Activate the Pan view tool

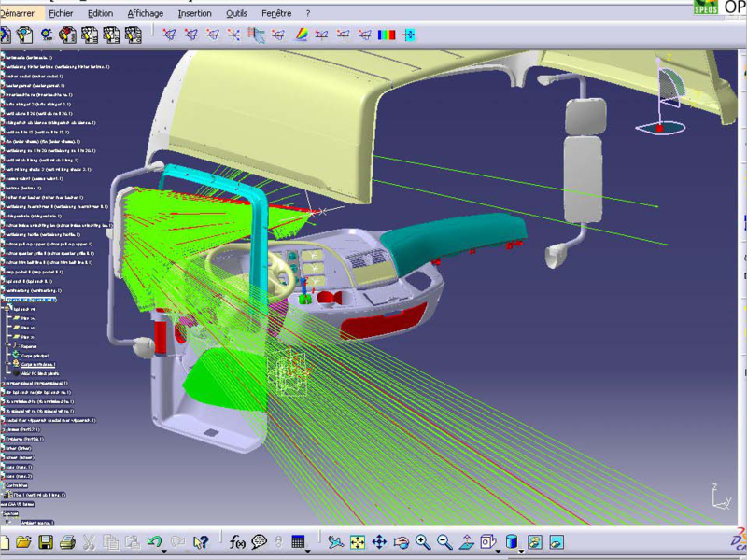coord(379,541)
